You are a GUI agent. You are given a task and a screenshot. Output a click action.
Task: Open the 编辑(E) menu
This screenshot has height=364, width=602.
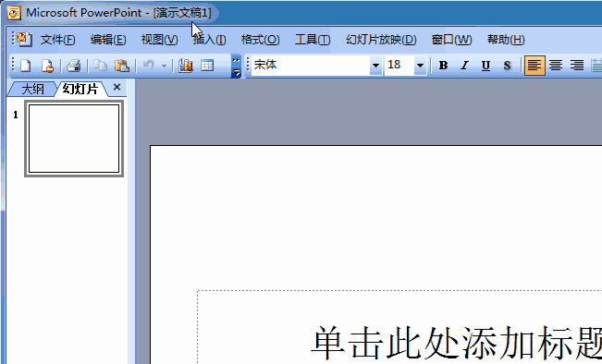click(108, 40)
